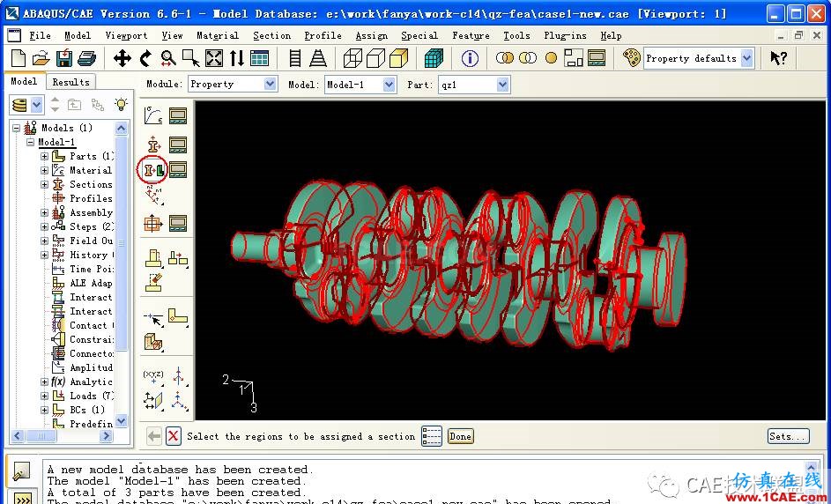831x504 pixels.
Task: Enable shaded render style
Action: (x=398, y=58)
